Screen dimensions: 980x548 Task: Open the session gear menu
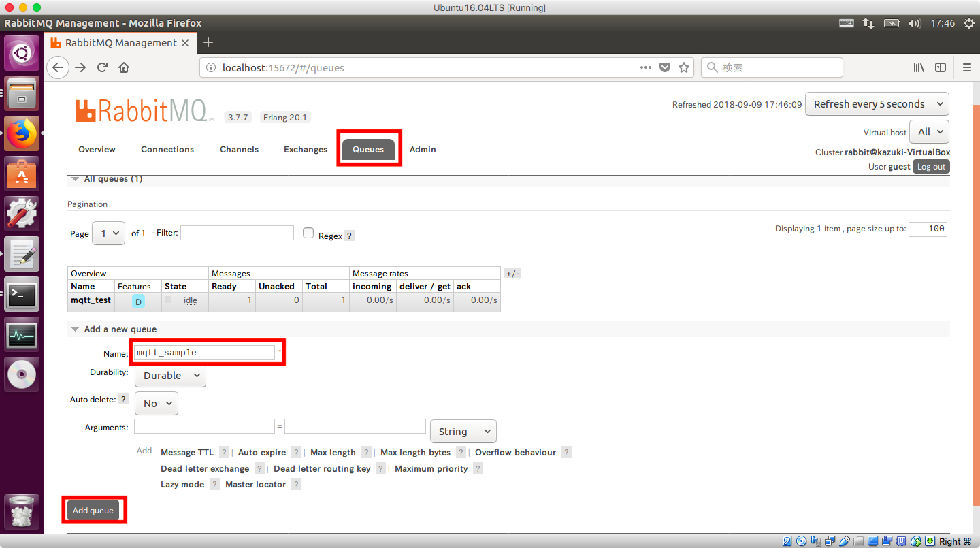click(x=968, y=23)
